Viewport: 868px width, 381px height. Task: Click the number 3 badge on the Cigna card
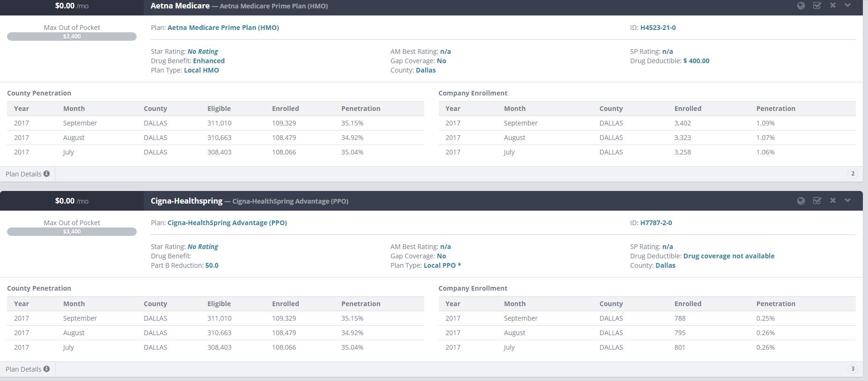click(x=853, y=369)
